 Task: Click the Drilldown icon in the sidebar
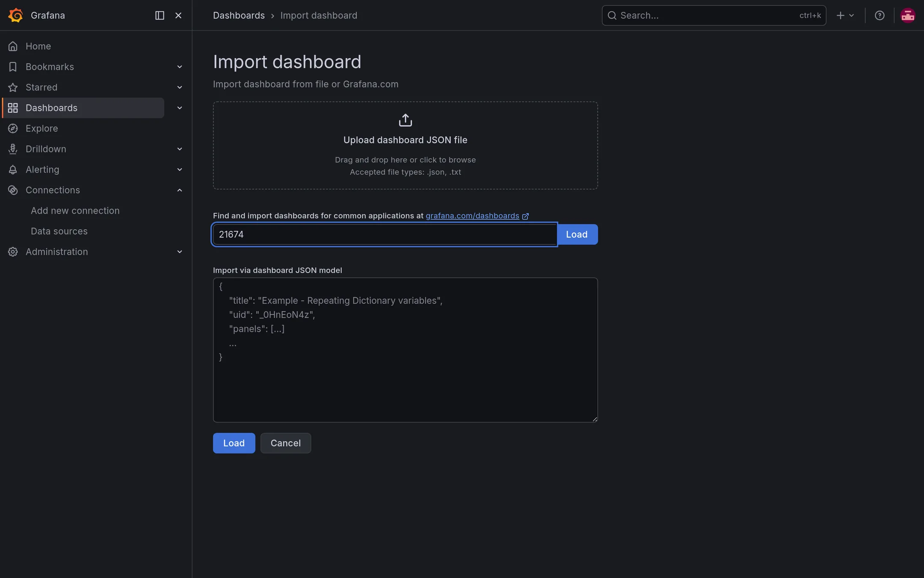coord(13,149)
